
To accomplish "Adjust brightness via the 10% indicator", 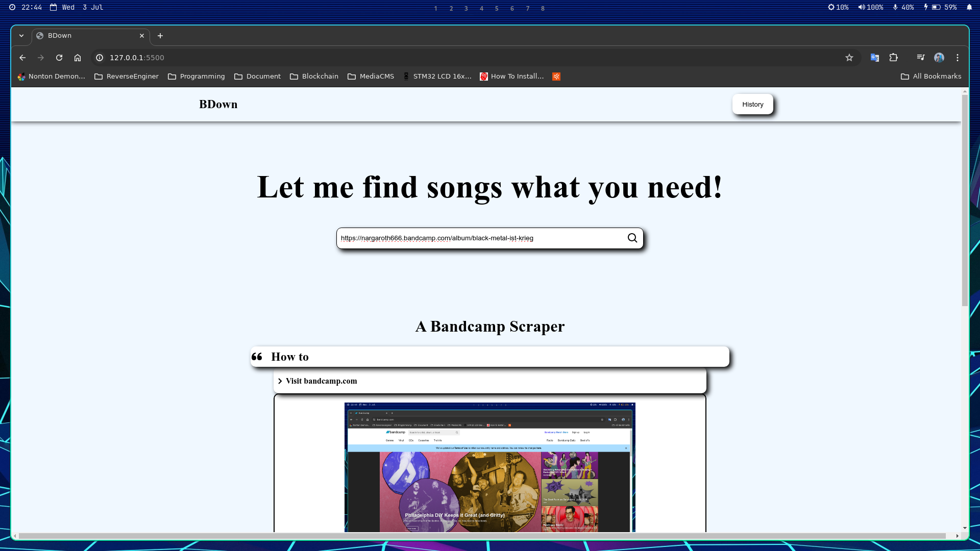I will pos(839,7).
